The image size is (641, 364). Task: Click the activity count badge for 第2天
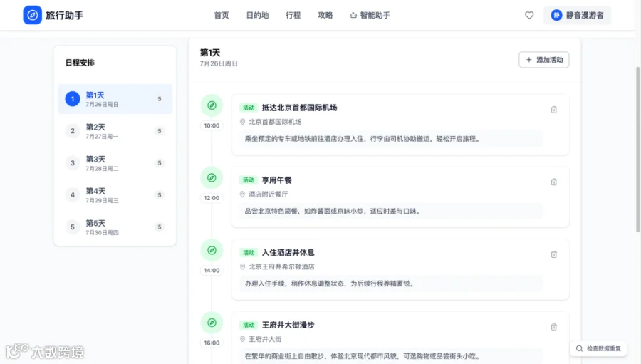tap(160, 131)
